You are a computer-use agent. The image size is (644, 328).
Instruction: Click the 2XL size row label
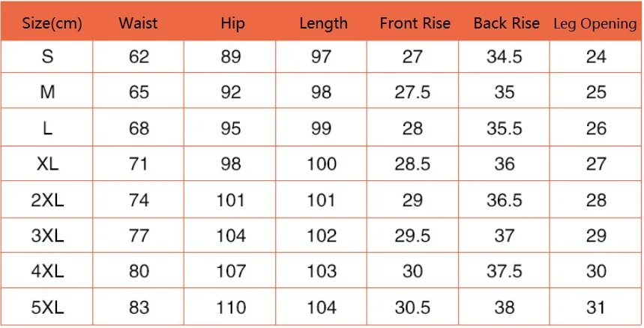[47, 200]
